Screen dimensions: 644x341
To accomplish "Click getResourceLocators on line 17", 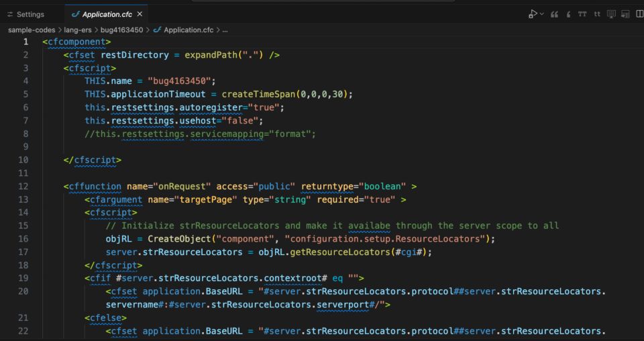I will pos(340,252).
